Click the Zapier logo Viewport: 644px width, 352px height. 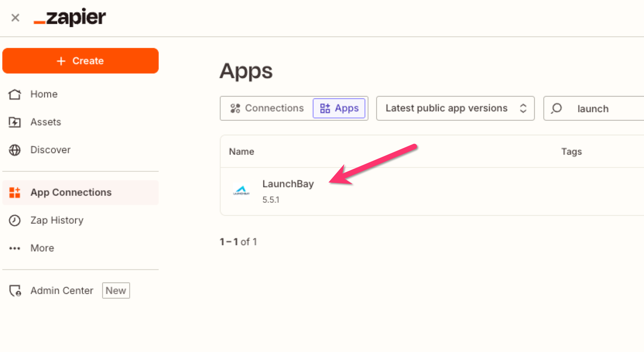coord(70,17)
